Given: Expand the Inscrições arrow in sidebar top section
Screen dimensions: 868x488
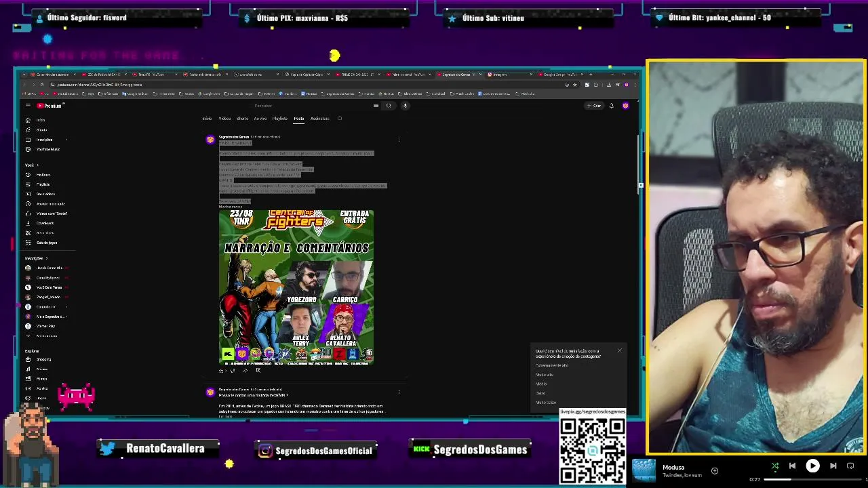Looking at the screenshot, I should coord(66,140).
